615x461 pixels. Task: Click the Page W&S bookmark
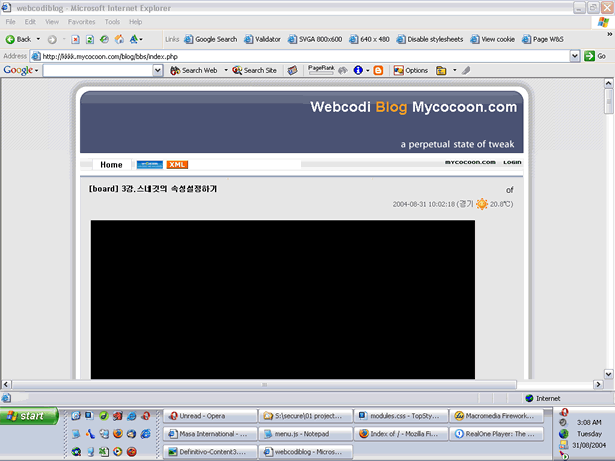pos(542,39)
